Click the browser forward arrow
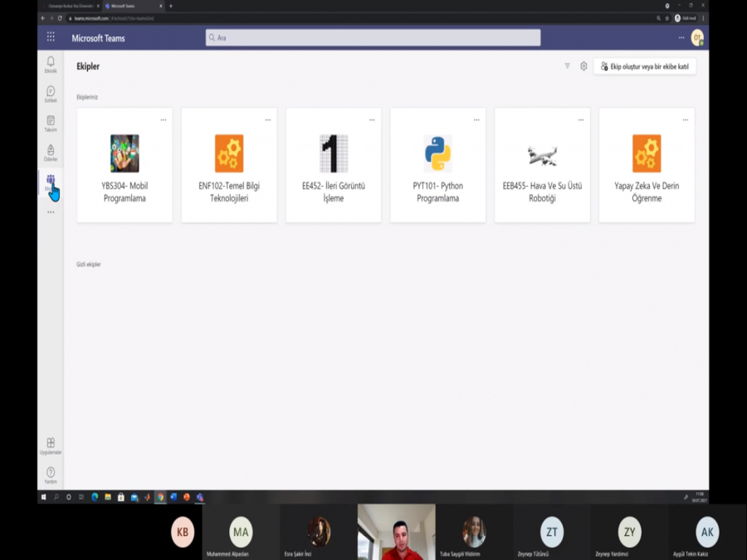This screenshot has width=747, height=560. point(51,18)
